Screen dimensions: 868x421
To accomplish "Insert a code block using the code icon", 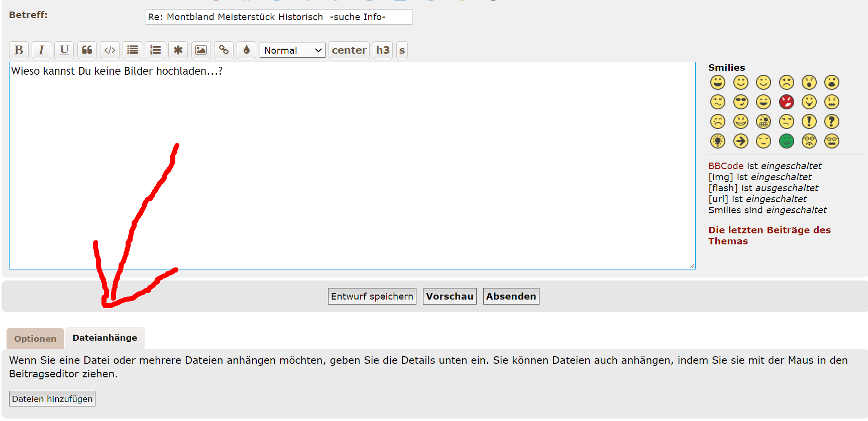I will tap(110, 50).
